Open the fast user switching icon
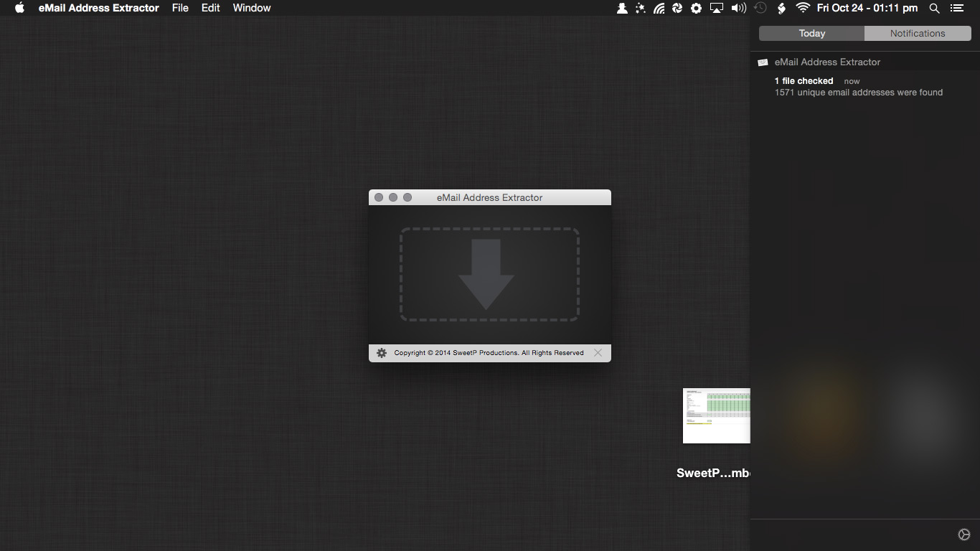The image size is (980, 551). [x=621, y=8]
